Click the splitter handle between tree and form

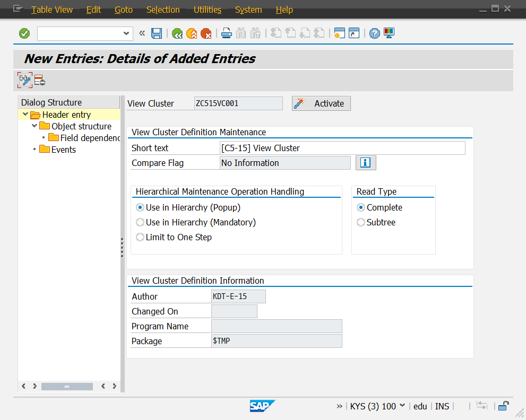coord(122,247)
